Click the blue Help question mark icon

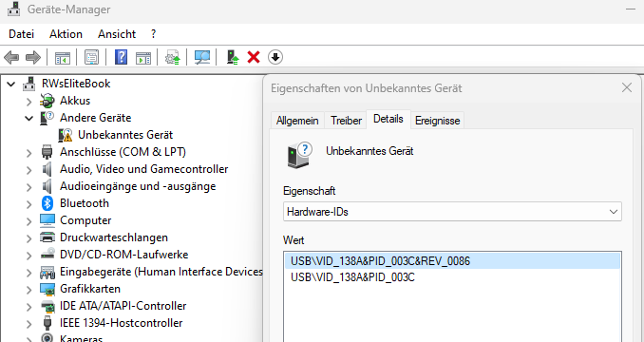click(122, 57)
